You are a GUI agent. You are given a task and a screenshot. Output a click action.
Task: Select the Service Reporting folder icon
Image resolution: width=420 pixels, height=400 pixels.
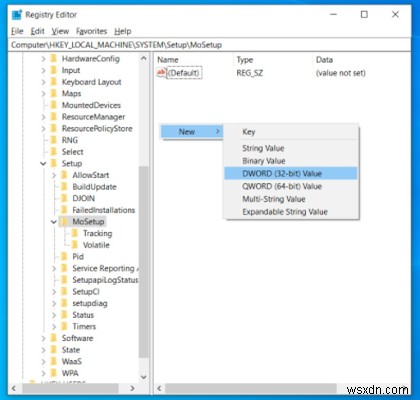coord(64,268)
